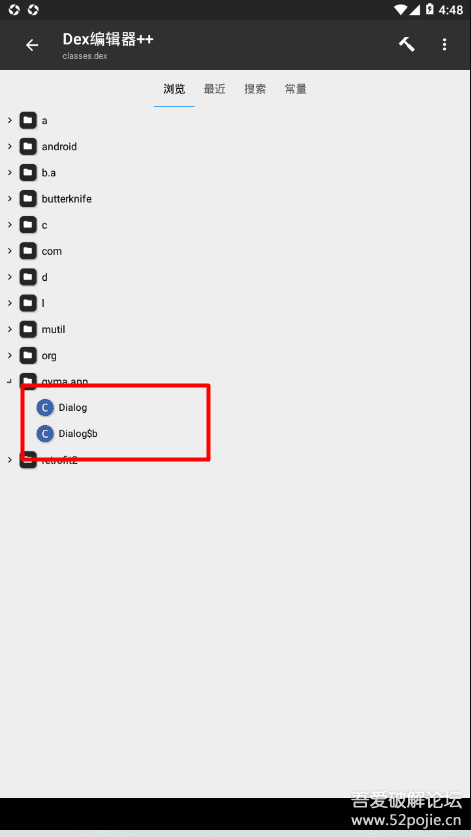Select the Dialog$b class icon
Screen dimensions: 471x837
pyautogui.click(x=45, y=434)
